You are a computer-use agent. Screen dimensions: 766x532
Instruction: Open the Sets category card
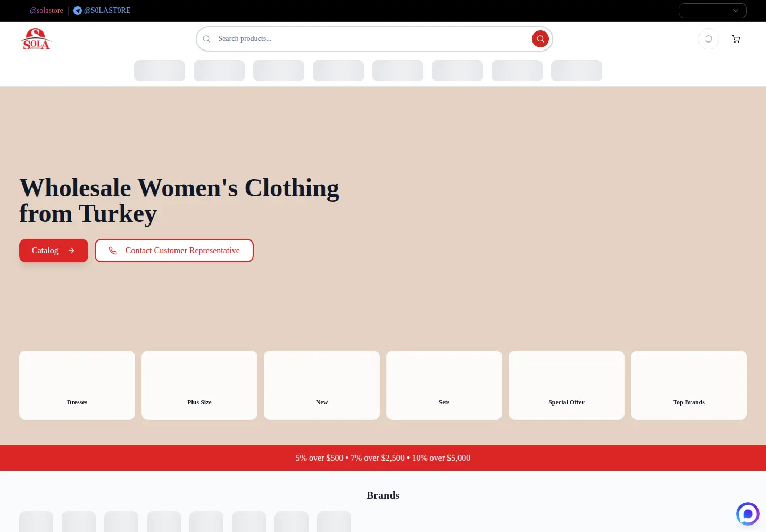(x=444, y=385)
